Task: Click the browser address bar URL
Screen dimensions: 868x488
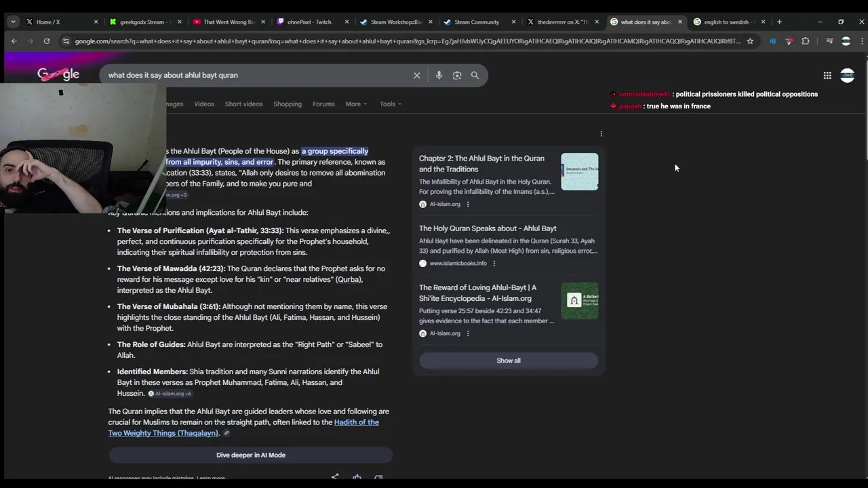Action: pos(407,41)
